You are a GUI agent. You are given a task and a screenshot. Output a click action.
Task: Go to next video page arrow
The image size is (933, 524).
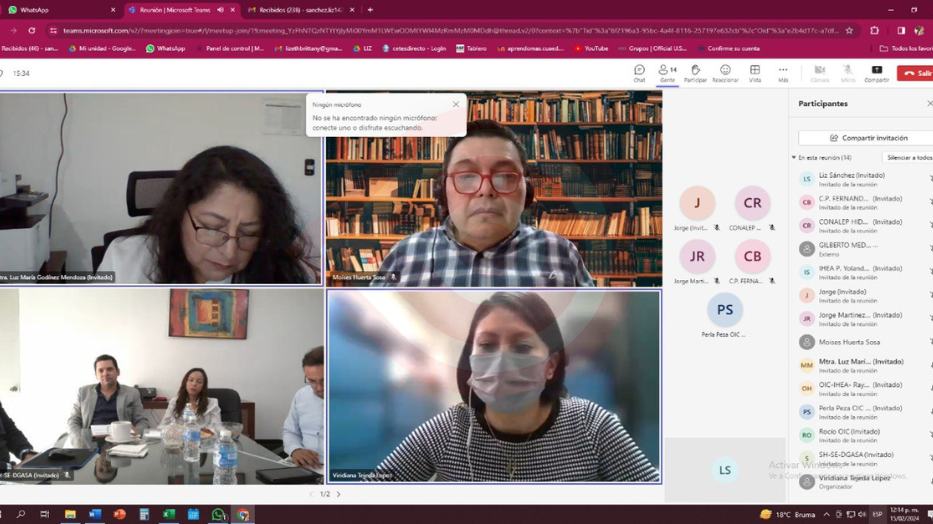click(339, 494)
